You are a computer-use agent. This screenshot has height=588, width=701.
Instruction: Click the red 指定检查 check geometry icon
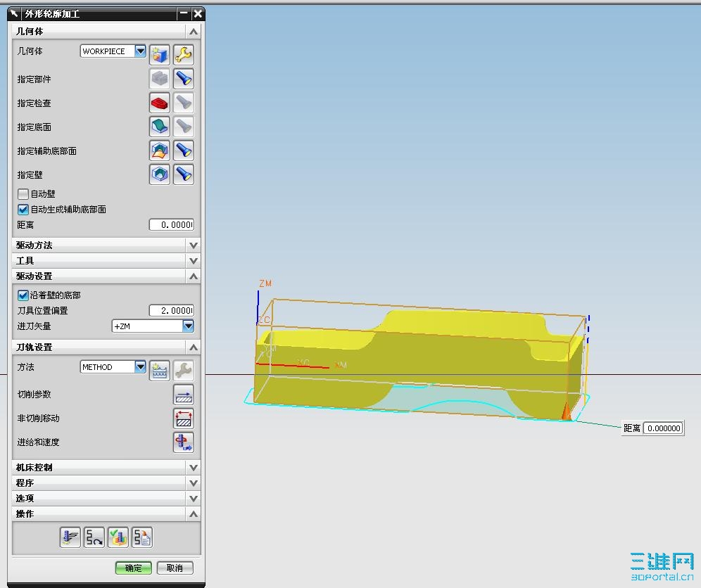click(160, 103)
